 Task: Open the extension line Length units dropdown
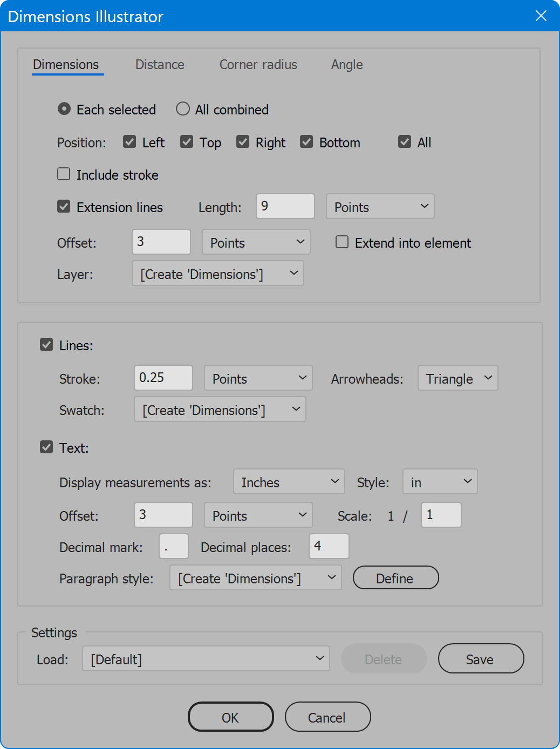point(380,206)
